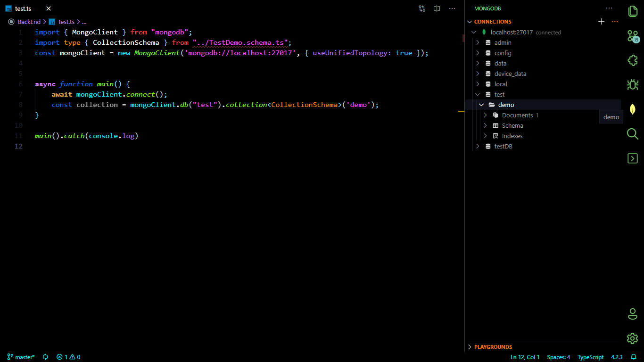Open Connections section more actions

point(615,22)
